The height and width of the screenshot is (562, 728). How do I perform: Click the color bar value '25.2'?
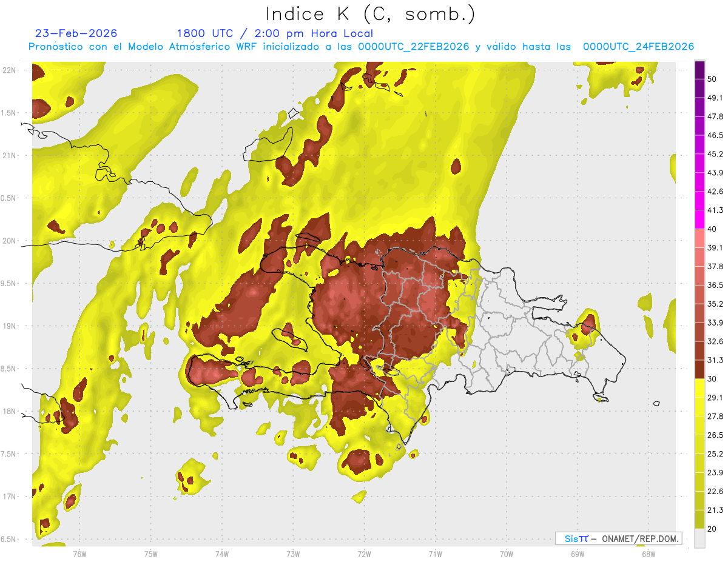[715, 453]
